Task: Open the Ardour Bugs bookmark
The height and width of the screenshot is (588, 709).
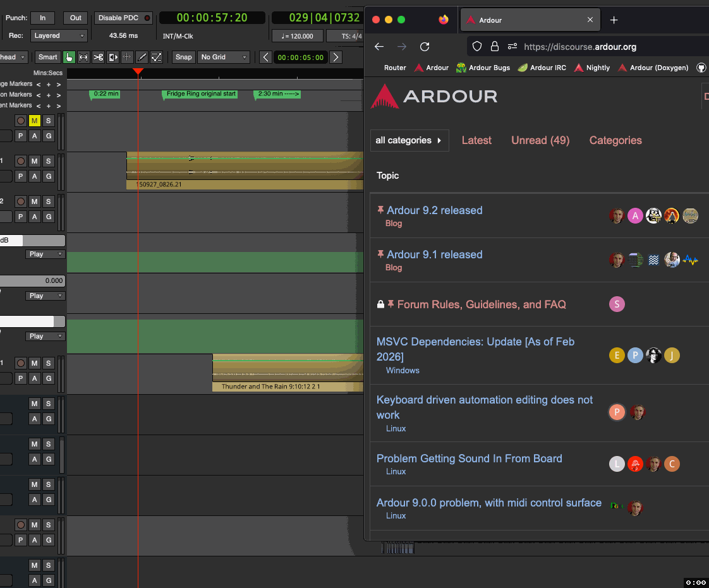Action: pyautogui.click(x=483, y=68)
